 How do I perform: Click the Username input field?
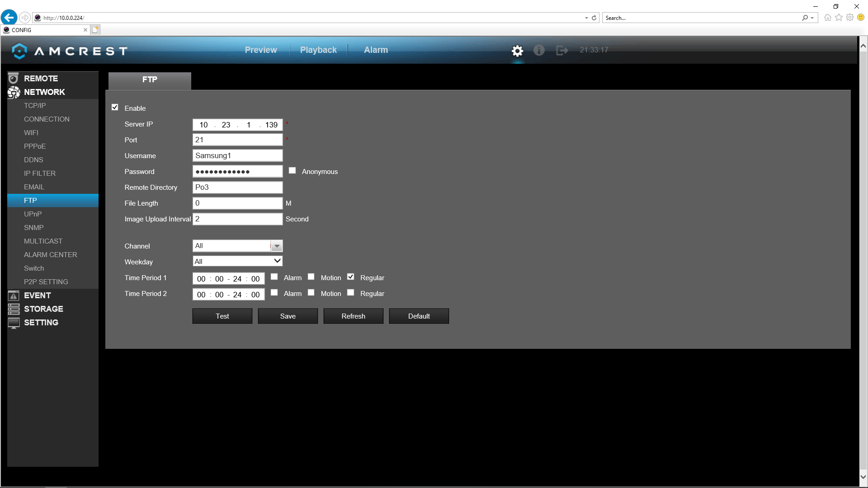click(237, 155)
